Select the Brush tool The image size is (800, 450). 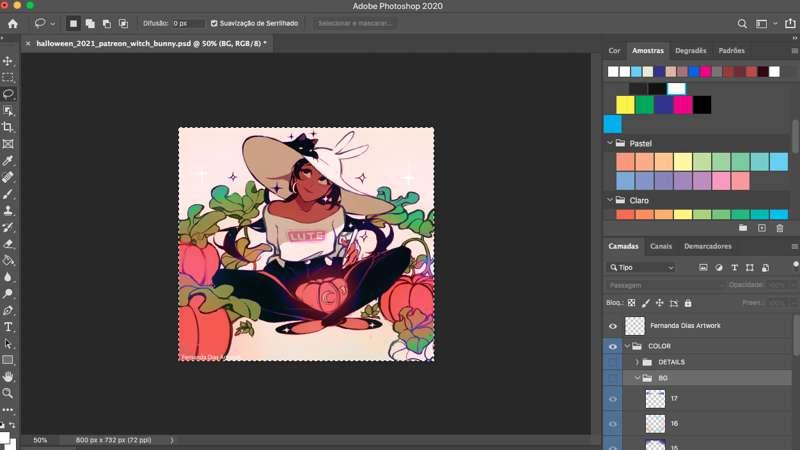(8, 194)
